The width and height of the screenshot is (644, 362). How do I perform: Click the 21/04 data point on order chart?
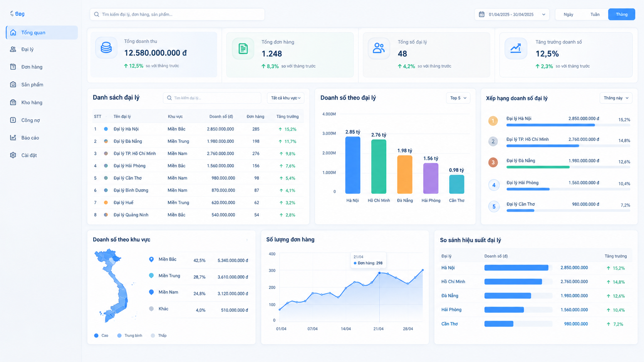click(x=379, y=273)
